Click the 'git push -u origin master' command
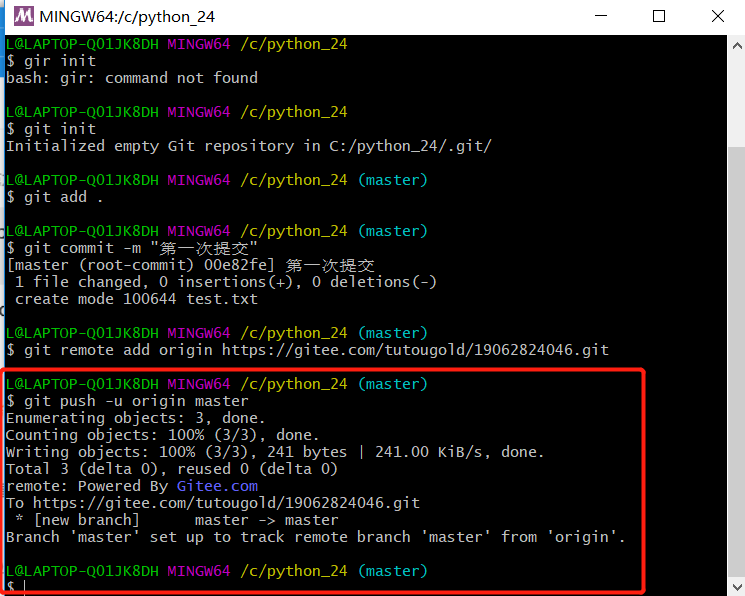The image size is (745, 596). point(127,401)
